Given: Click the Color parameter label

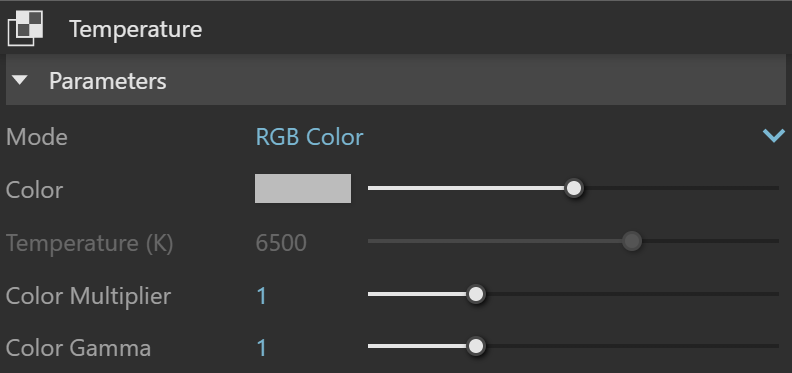Looking at the screenshot, I should point(34,190).
